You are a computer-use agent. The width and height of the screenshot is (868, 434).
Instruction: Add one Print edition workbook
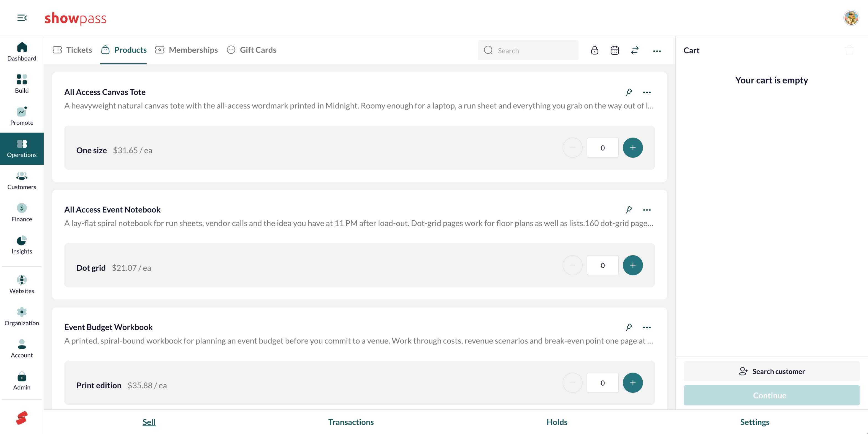[x=632, y=383]
